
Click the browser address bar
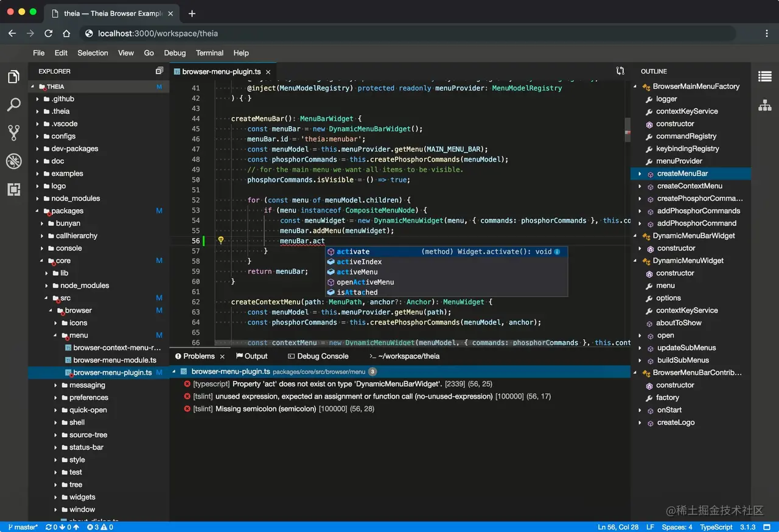pyautogui.click(x=408, y=33)
